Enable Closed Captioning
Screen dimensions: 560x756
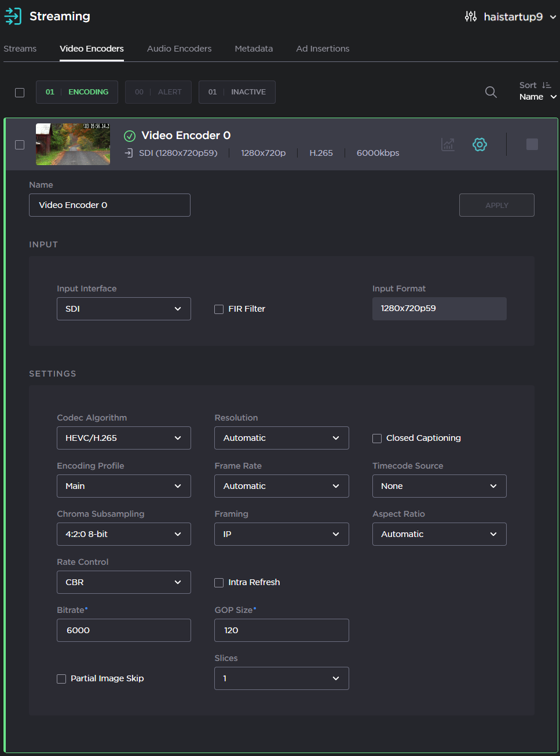[377, 439]
